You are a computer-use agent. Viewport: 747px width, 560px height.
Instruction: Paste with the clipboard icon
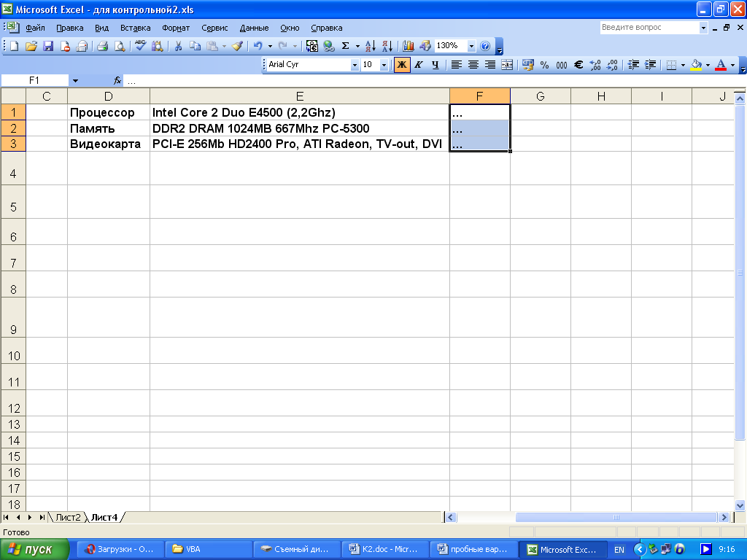click(212, 46)
